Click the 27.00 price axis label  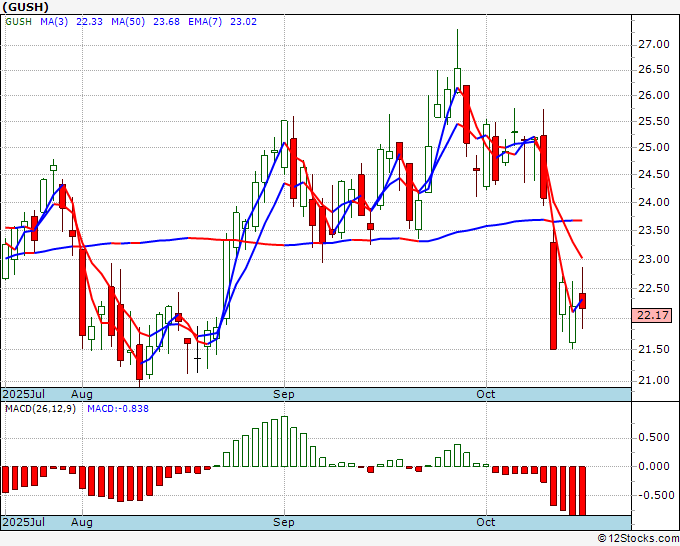[653, 44]
